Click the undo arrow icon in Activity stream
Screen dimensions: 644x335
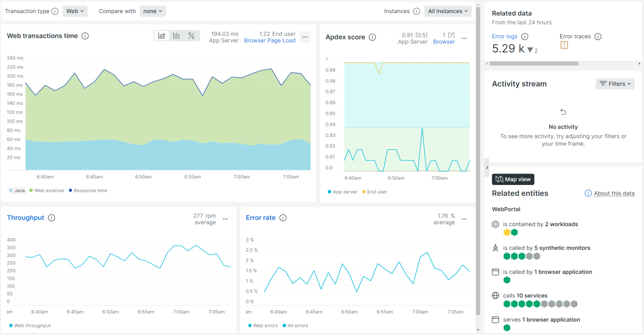[x=563, y=112]
